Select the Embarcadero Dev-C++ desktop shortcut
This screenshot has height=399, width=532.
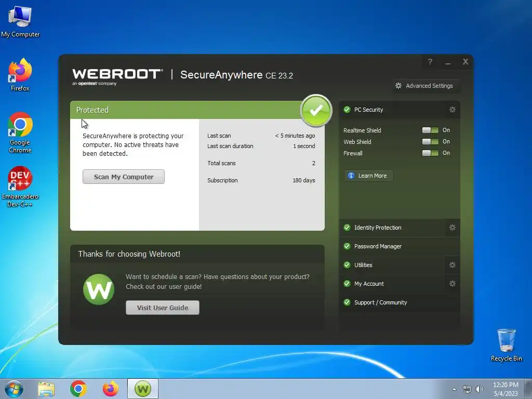pos(20,187)
